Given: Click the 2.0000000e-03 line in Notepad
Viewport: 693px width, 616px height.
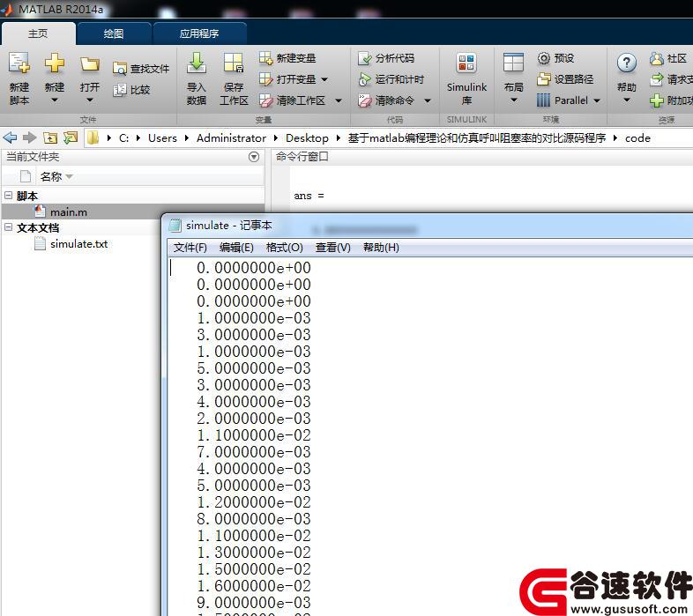Looking at the screenshot, I should [x=254, y=418].
